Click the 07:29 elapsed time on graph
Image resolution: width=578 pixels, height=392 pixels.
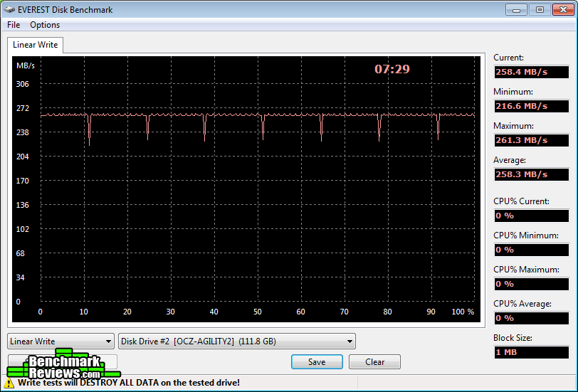click(392, 69)
